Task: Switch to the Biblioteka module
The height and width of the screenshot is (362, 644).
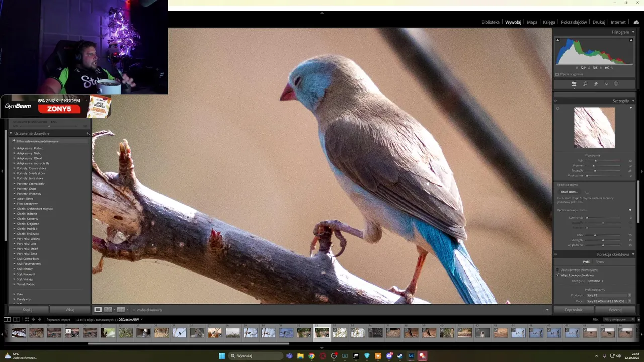Action: (x=491, y=22)
